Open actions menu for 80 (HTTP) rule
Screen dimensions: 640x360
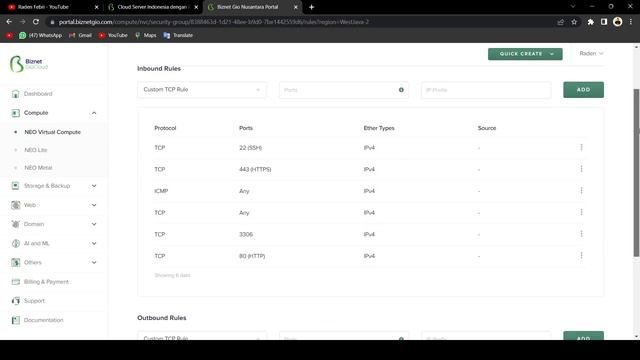pos(581,256)
